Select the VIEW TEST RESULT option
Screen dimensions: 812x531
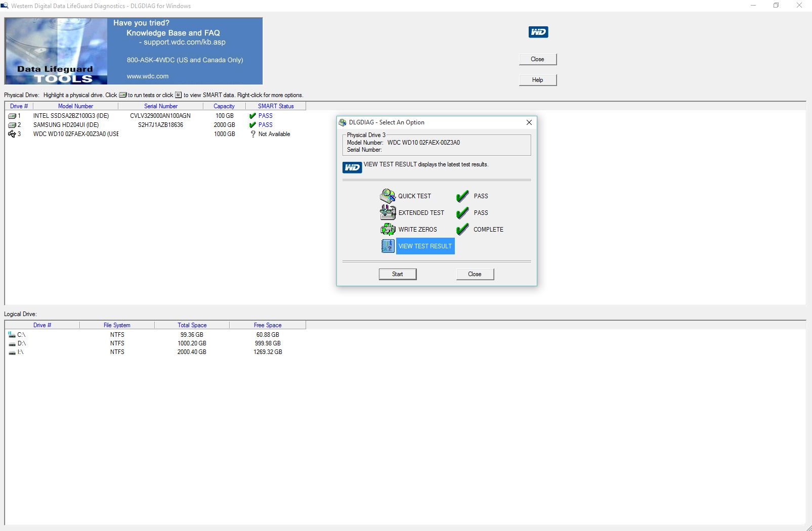(425, 246)
